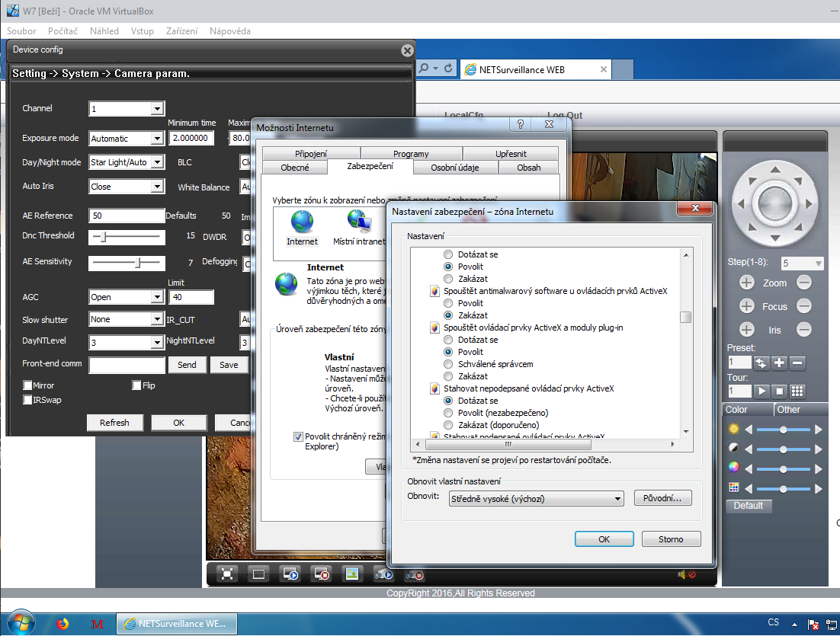
Task: Click the PTZ down arrow
Action: tap(775, 238)
